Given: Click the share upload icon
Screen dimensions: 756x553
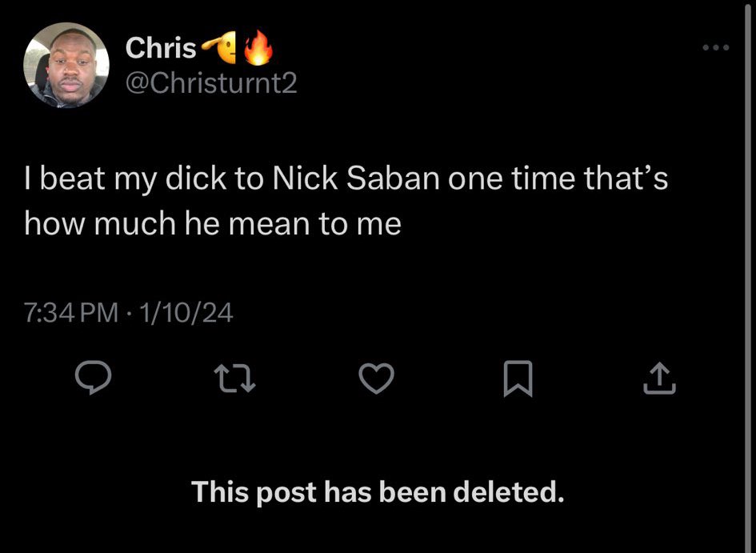Looking at the screenshot, I should [659, 379].
